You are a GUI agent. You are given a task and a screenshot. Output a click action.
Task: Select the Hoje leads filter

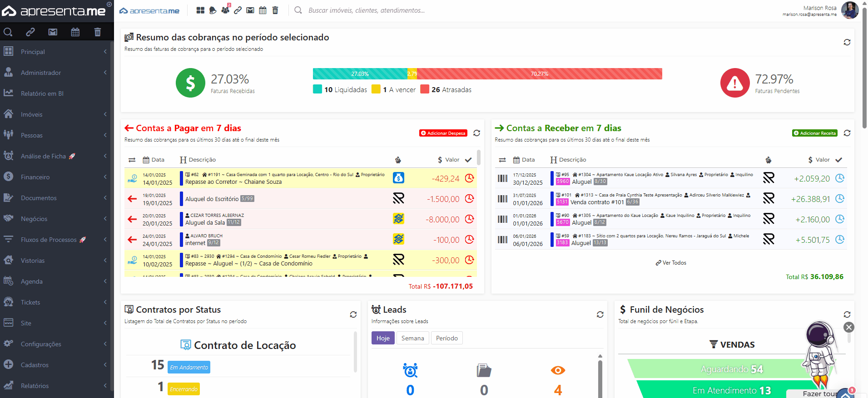tap(383, 338)
